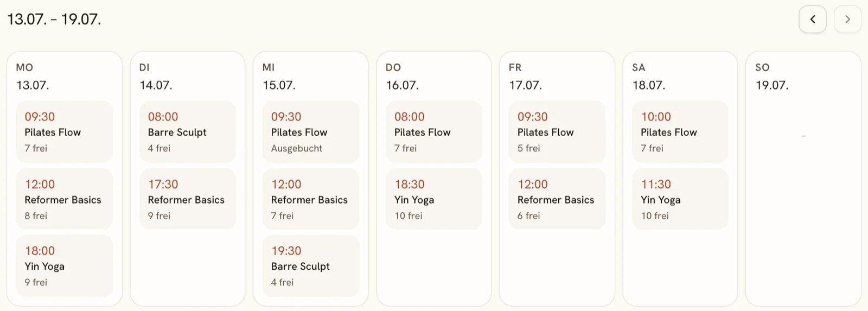Click the week range 13.07. – 19.07. title
The image size is (868, 311).
[54, 20]
